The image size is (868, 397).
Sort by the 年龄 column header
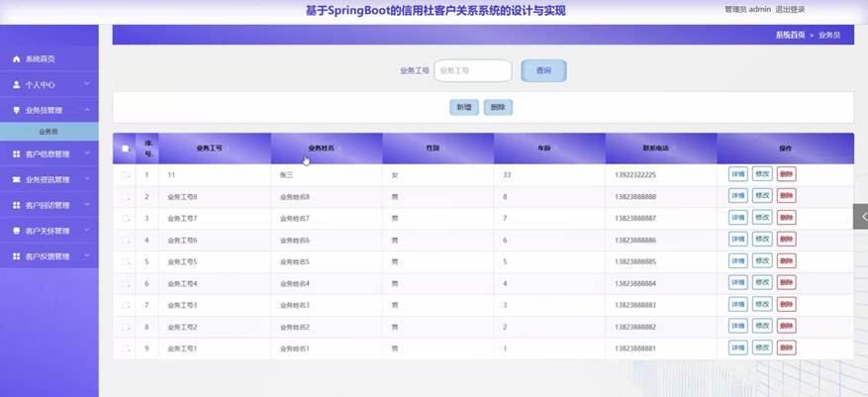pos(549,149)
